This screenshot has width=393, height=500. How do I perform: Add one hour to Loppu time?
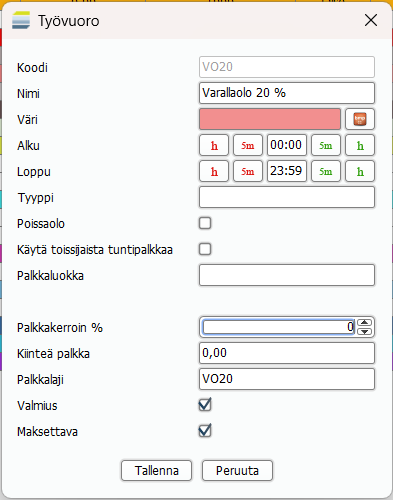pos(360,171)
